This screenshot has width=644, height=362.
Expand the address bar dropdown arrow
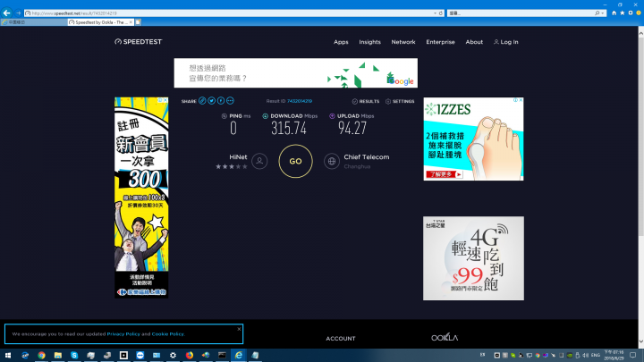435,13
